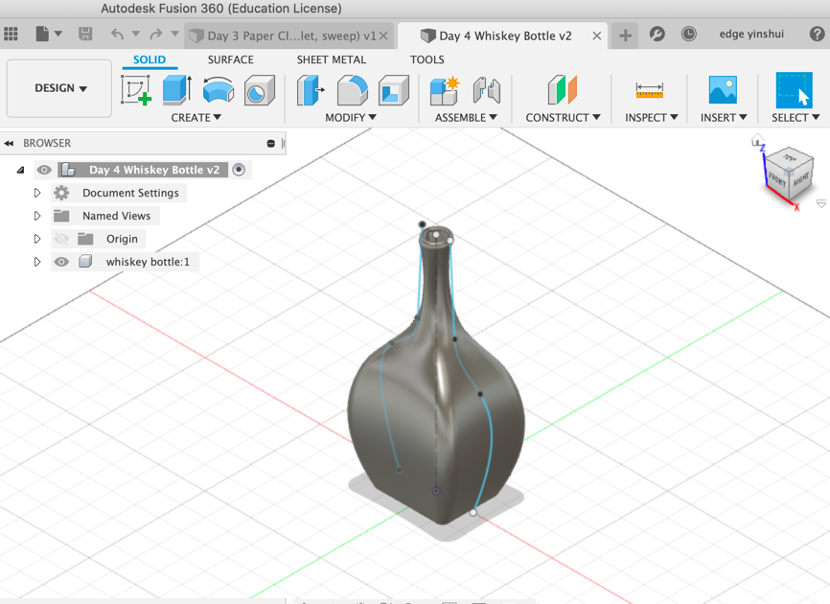The image size is (830, 604).
Task: Select the Extrude tool
Action: pos(177,89)
